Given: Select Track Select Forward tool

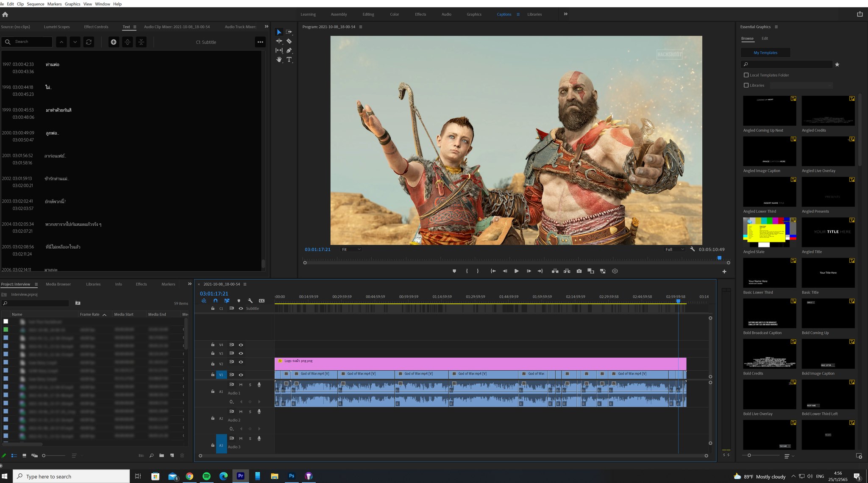Looking at the screenshot, I should tap(289, 32).
